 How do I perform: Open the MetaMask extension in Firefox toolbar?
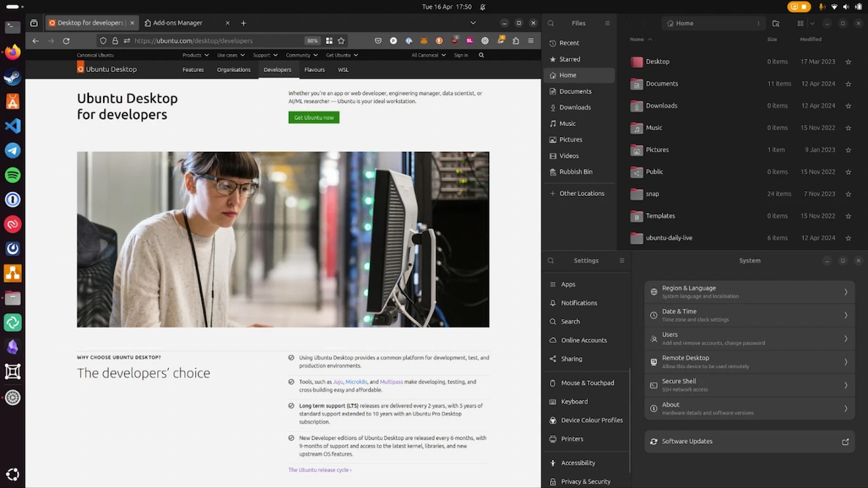pos(424,41)
